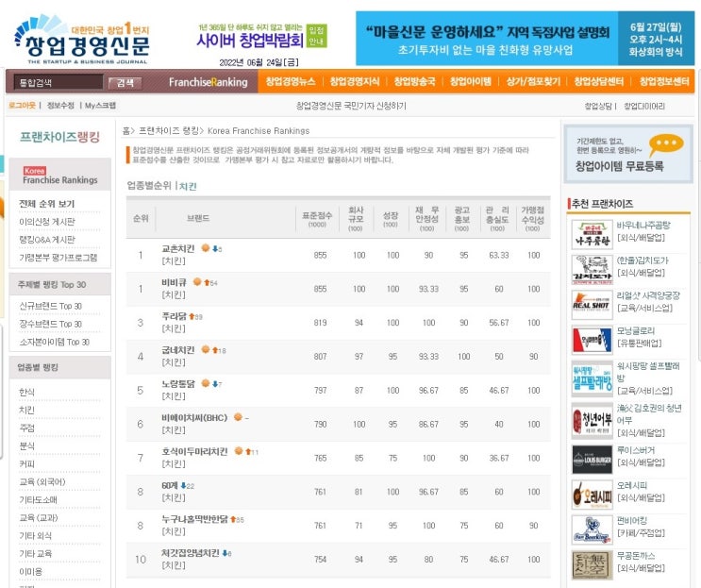Open the 처갓집양념치킨 brand entry

191,553
